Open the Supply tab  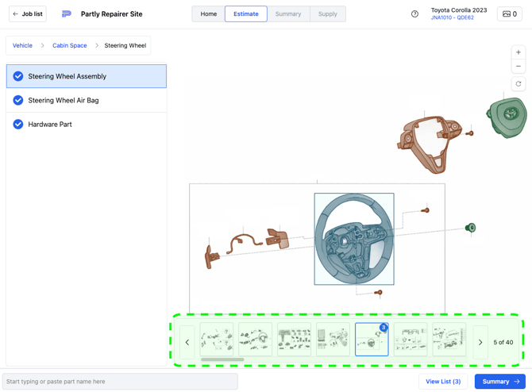coord(328,14)
